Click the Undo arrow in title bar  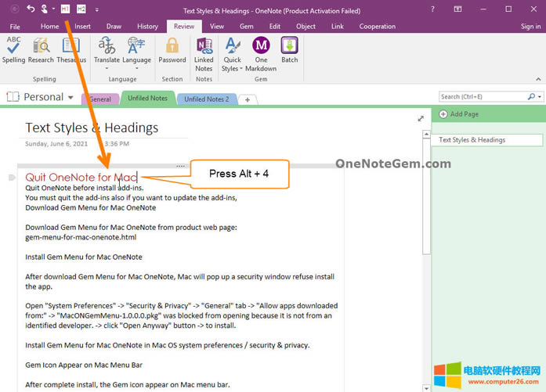[x=31, y=9]
